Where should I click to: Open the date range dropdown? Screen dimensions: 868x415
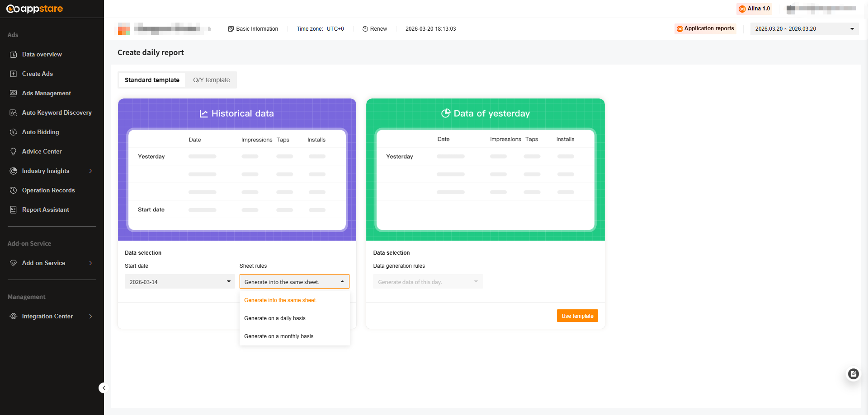805,29
